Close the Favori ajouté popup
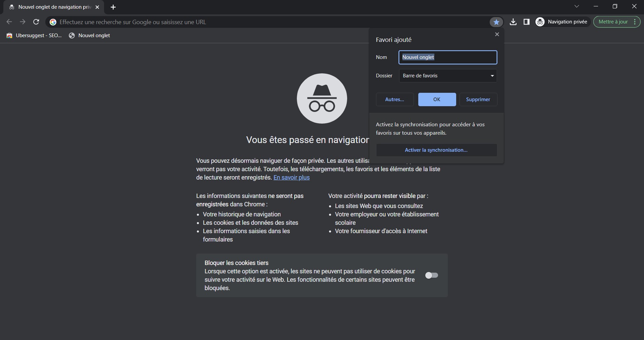Viewport: 644px width, 340px height. click(x=497, y=35)
